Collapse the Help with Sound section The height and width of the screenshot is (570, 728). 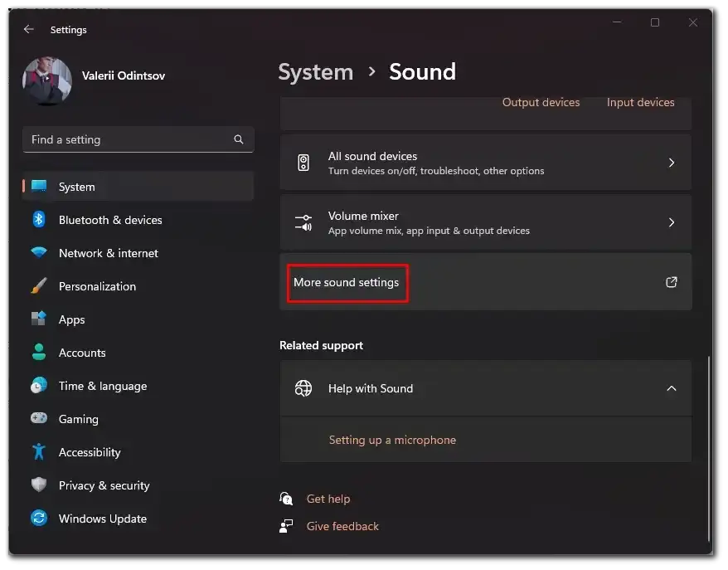(x=672, y=388)
